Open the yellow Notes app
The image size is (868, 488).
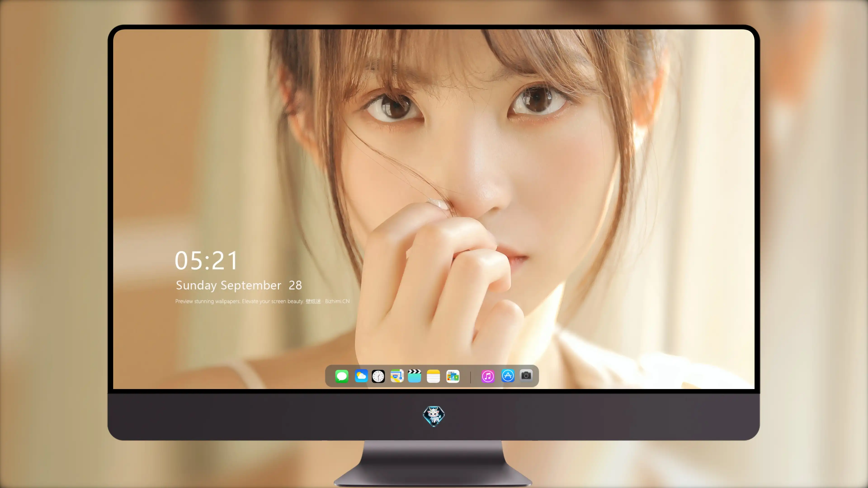tap(433, 376)
